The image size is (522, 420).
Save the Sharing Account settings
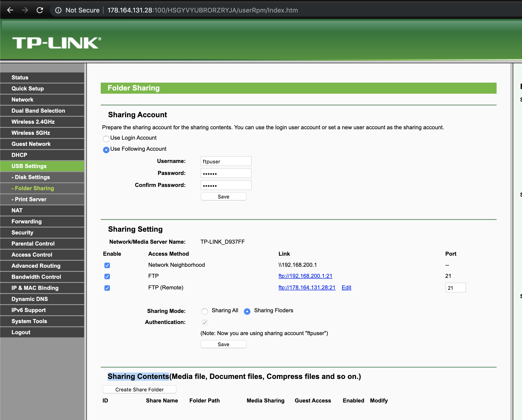coord(224,197)
